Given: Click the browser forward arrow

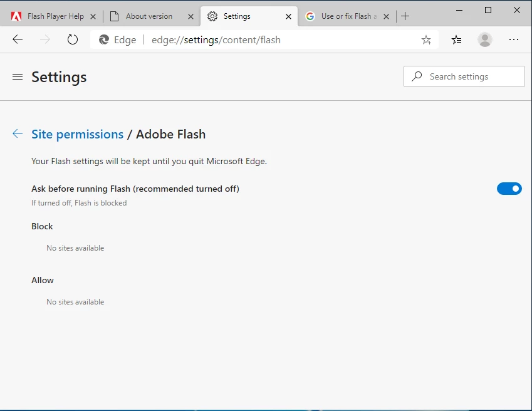Looking at the screenshot, I should (x=44, y=39).
